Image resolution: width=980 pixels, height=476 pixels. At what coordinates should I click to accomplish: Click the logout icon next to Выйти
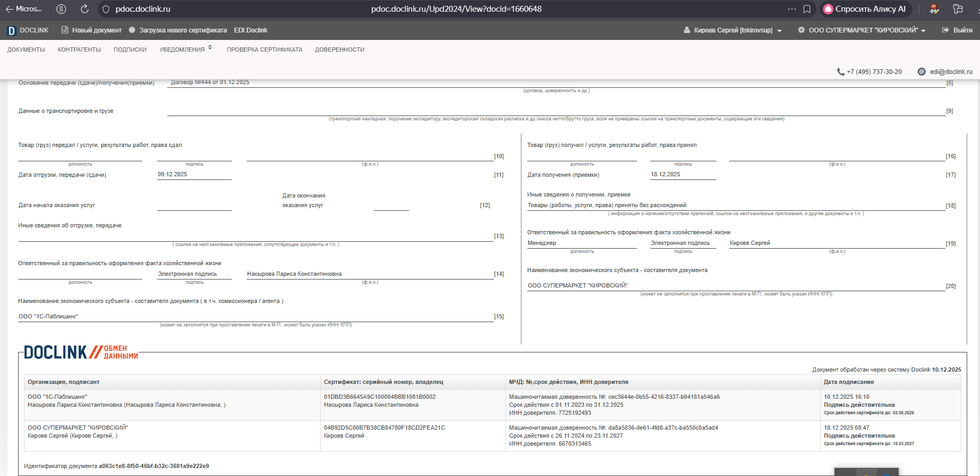[x=945, y=30]
